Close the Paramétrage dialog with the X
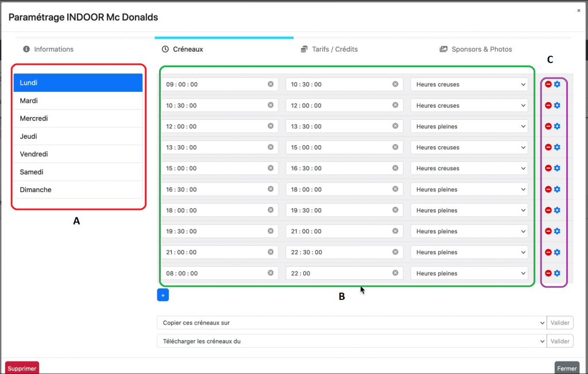588x374 pixels. (579, 10)
